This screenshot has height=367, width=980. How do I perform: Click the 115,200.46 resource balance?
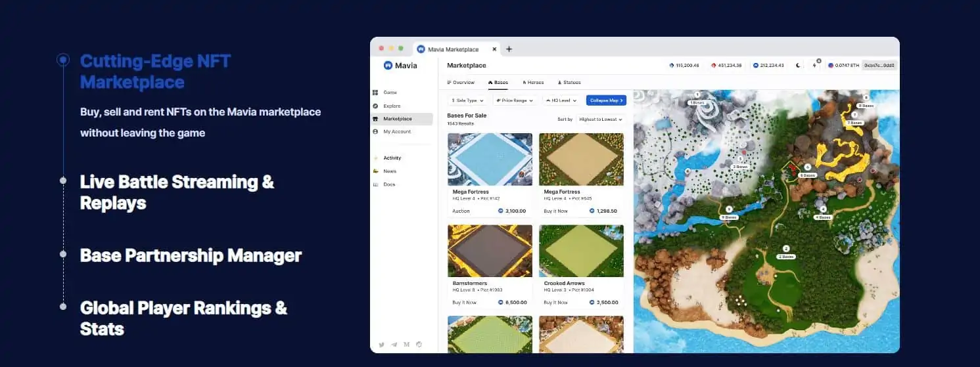pyautogui.click(x=684, y=66)
